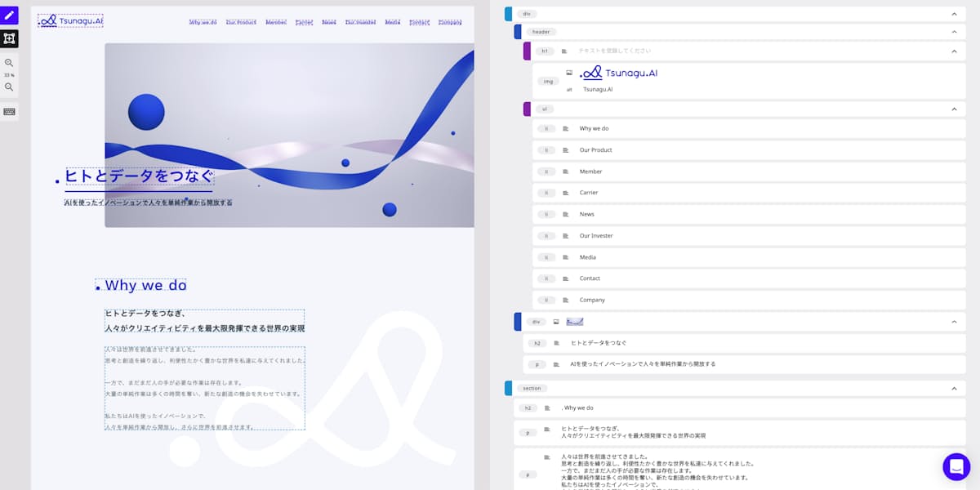This screenshot has height=490, width=980.
Task: Zoom in on the canvas preview
Action: tap(9, 63)
